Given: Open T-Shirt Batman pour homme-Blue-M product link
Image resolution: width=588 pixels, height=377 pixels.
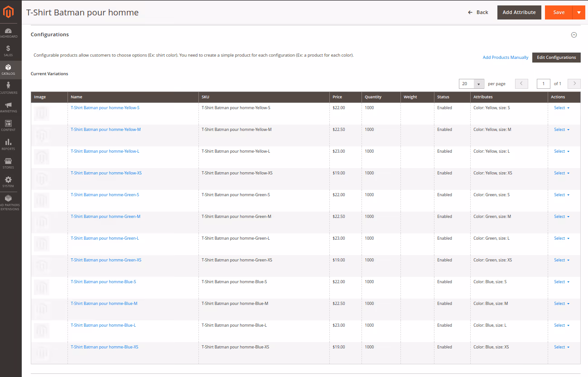Looking at the screenshot, I should (x=104, y=304).
